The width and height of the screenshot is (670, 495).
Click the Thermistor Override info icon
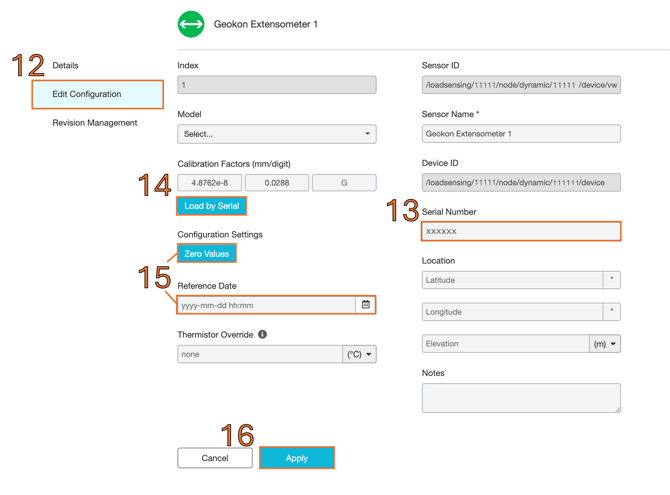click(x=262, y=335)
